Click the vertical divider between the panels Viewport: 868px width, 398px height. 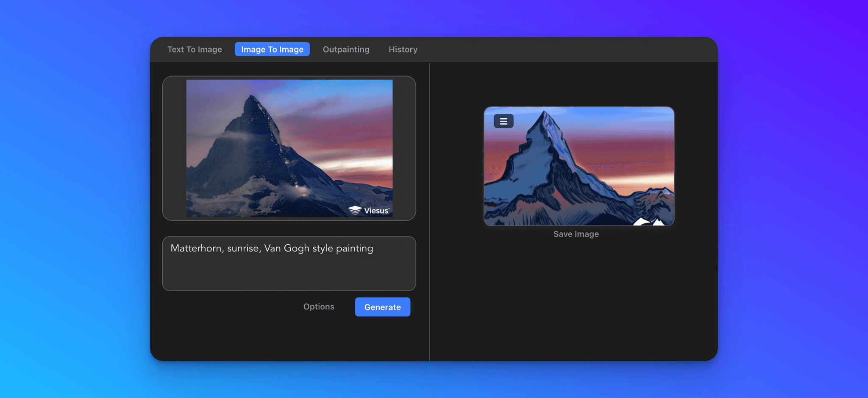[x=429, y=212]
